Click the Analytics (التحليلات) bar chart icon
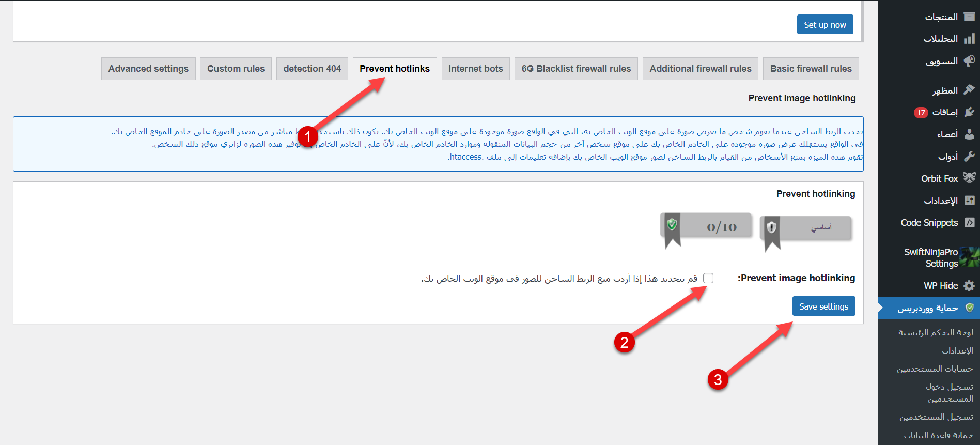980x445 pixels. (969, 39)
